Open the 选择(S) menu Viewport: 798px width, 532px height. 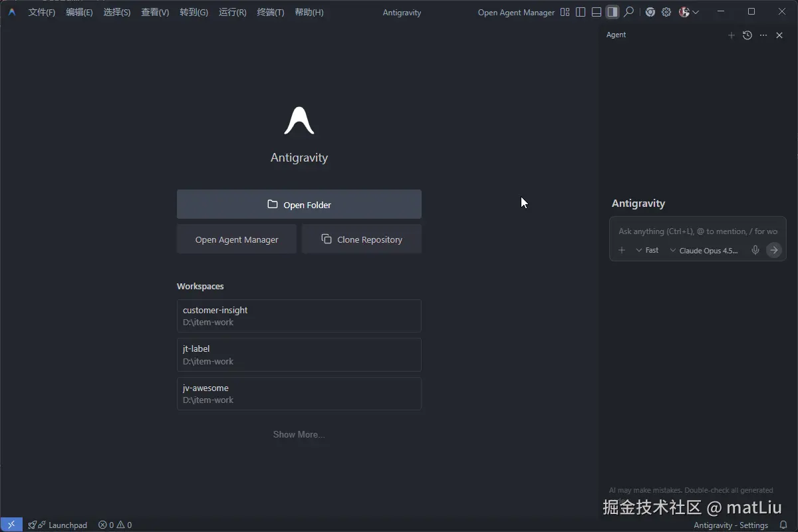pos(117,12)
